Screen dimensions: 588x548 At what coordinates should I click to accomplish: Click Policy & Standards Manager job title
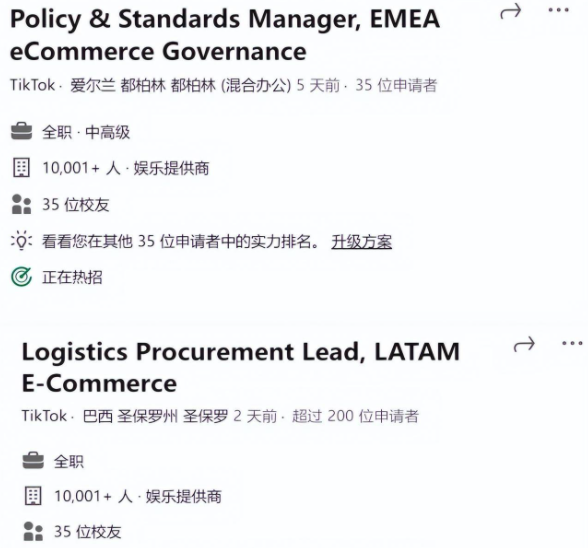(225, 35)
